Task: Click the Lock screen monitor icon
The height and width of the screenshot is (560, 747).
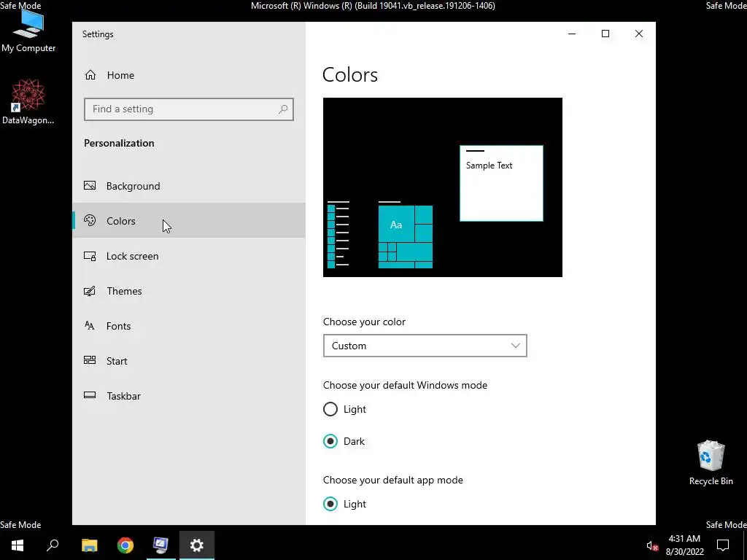Action: [90, 256]
